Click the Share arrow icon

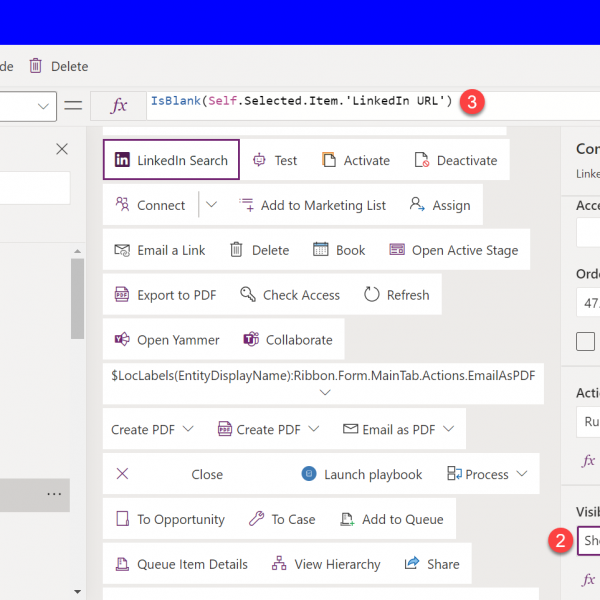coord(412,563)
